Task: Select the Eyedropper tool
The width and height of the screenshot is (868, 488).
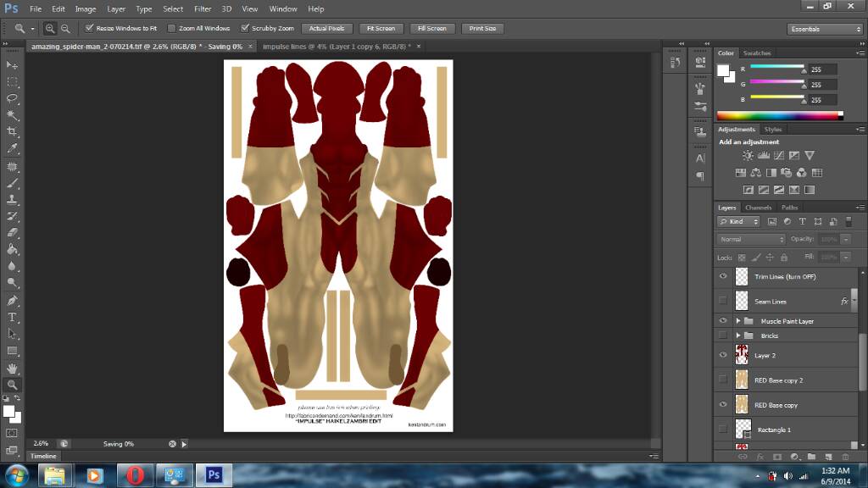Action: [12, 148]
